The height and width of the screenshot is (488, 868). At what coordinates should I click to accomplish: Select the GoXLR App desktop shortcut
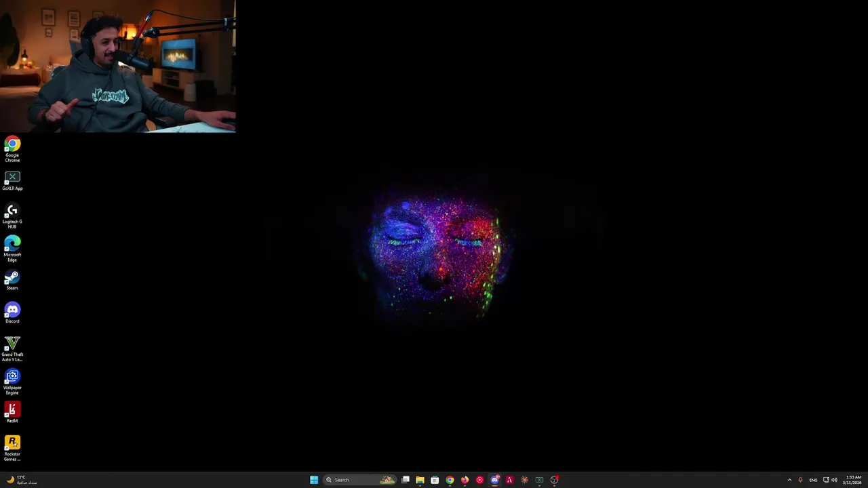point(12,181)
